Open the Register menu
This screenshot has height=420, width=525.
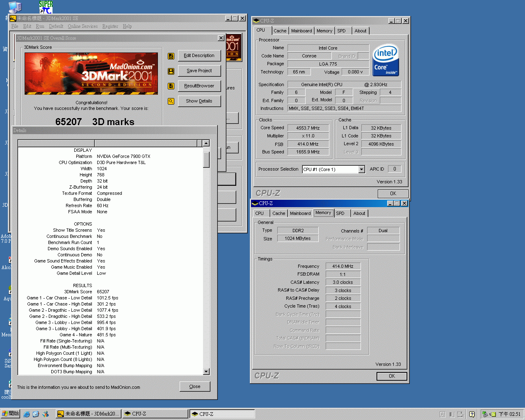(110, 26)
